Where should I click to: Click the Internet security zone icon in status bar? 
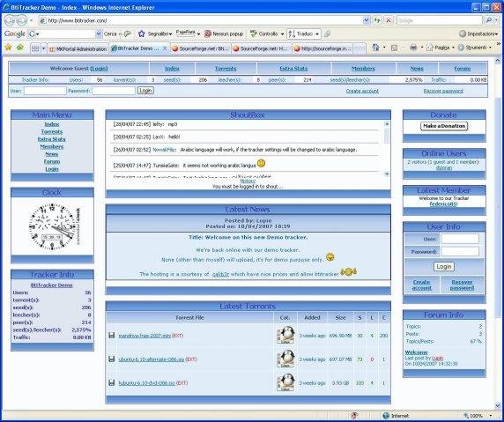point(386,416)
